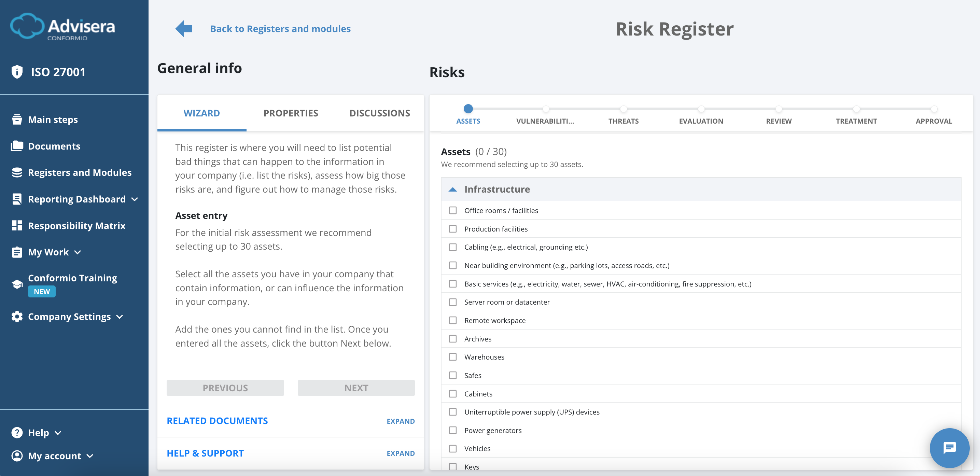This screenshot has width=980, height=476.
Task: Click Back to Registers and modules link
Action: pyautogui.click(x=280, y=29)
